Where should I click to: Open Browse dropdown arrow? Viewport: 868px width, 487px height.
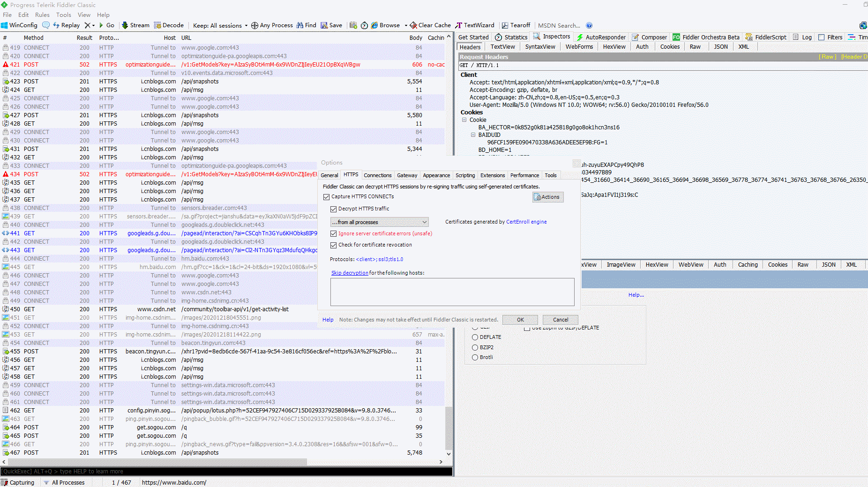click(x=406, y=25)
